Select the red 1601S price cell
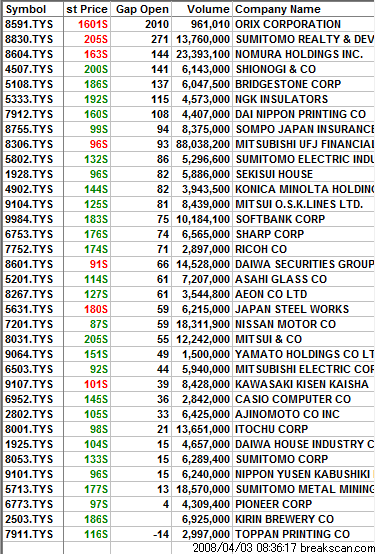The height and width of the screenshot is (554, 376). 87,24
